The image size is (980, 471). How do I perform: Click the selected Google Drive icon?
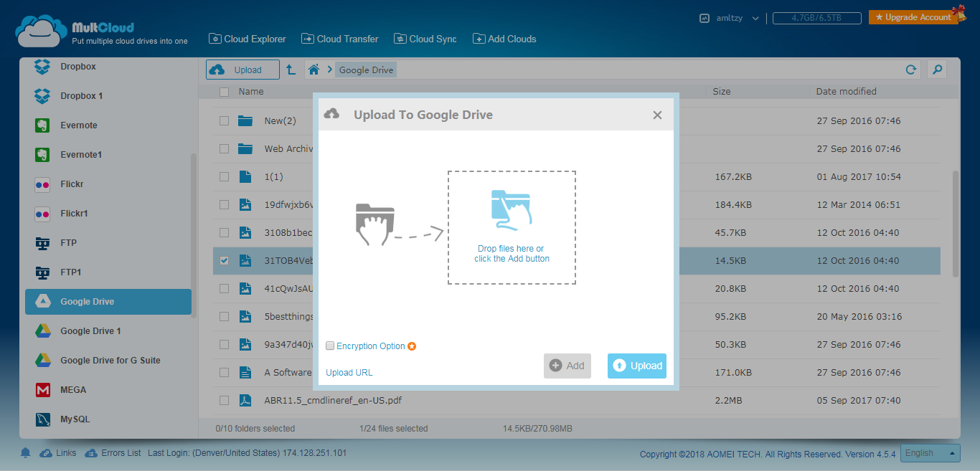coord(42,302)
